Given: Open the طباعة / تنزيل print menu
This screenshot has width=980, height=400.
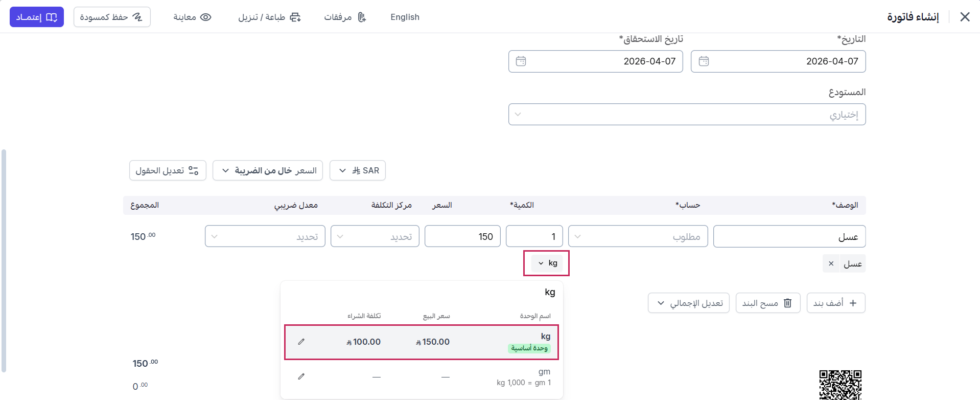Looking at the screenshot, I should click(x=269, y=17).
